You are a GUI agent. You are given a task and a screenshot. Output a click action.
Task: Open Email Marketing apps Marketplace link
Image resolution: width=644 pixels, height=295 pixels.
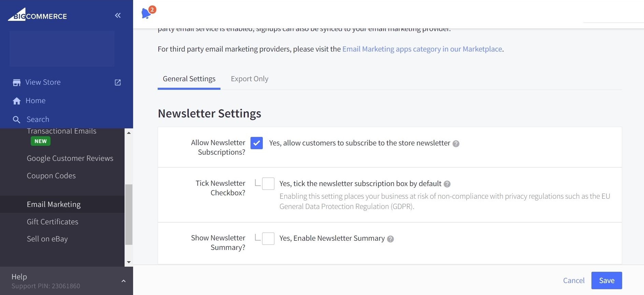coord(422,49)
